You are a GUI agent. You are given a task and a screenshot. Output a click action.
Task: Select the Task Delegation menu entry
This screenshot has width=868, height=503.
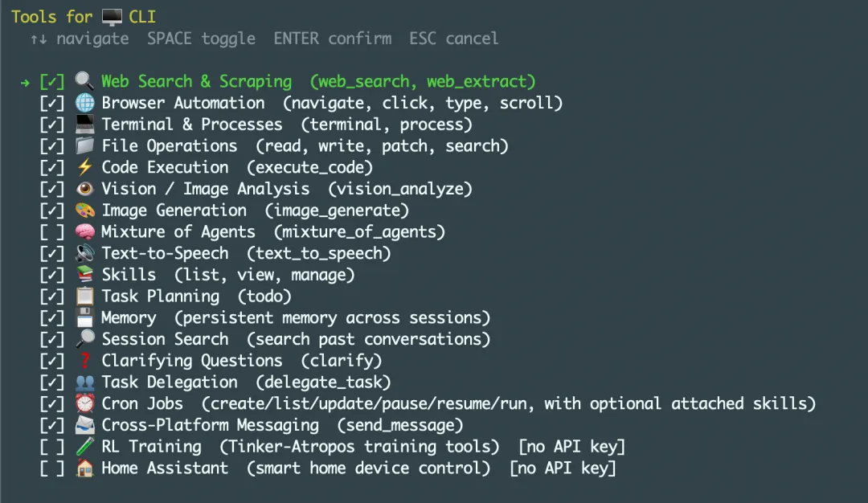coord(169,382)
